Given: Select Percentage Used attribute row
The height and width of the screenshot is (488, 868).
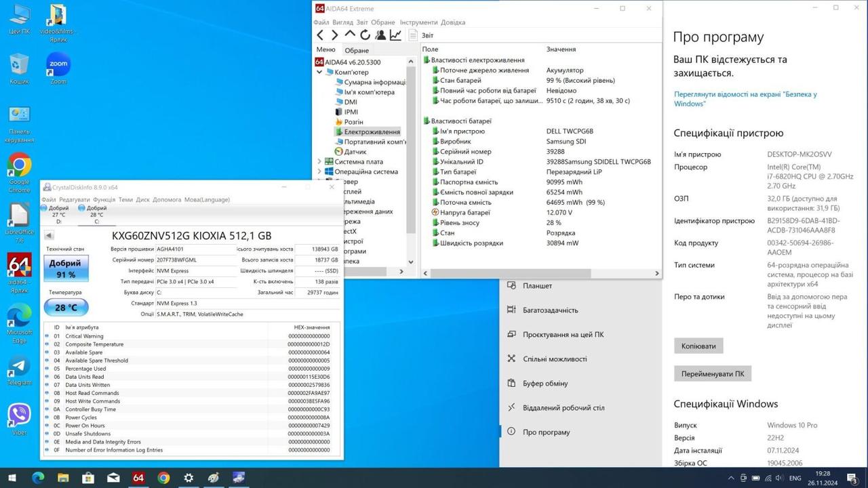Looking at the screenshot, I should click(193, 369).
